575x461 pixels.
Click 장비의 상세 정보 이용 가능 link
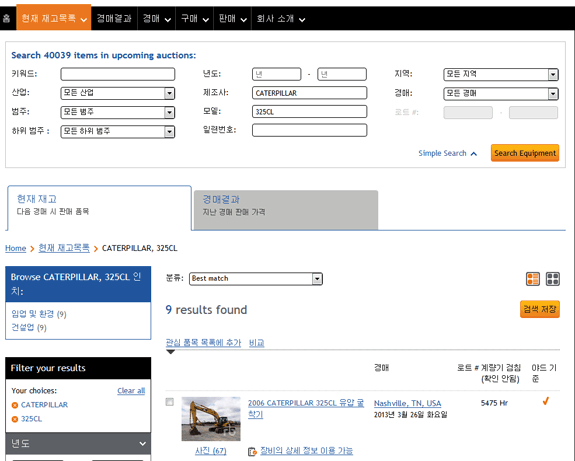pyautogui.click(x=306, y=451)
